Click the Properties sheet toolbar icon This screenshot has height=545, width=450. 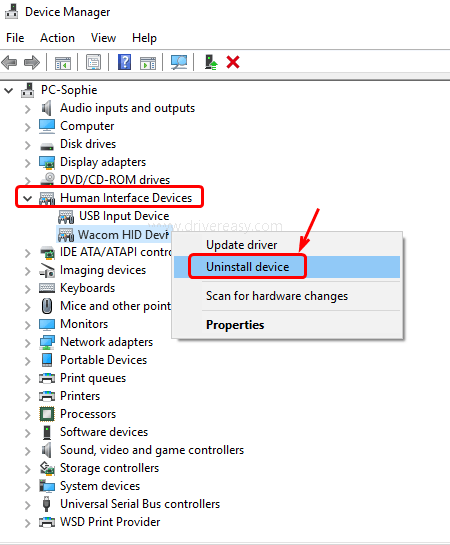(x=93, y=62)
